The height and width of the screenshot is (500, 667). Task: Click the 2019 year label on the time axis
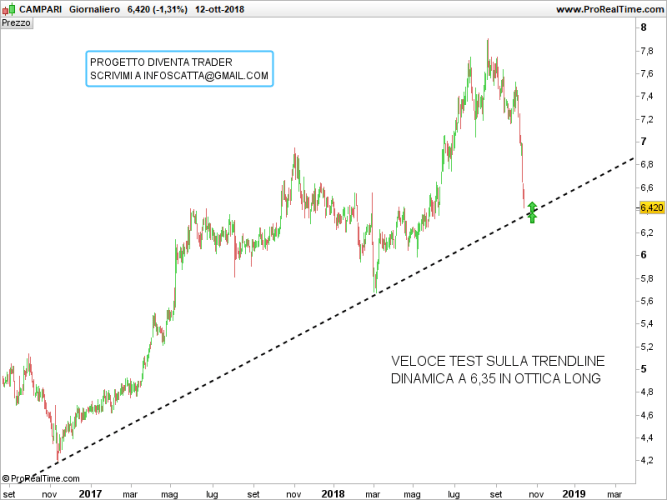point(573,493)
